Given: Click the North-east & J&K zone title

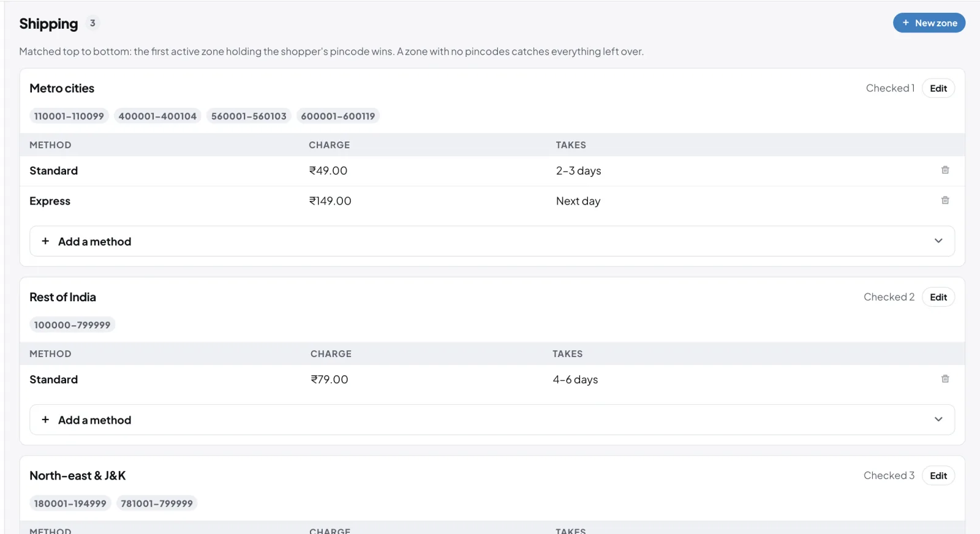Looking at the screenshot, I should (x=78, y=476).
